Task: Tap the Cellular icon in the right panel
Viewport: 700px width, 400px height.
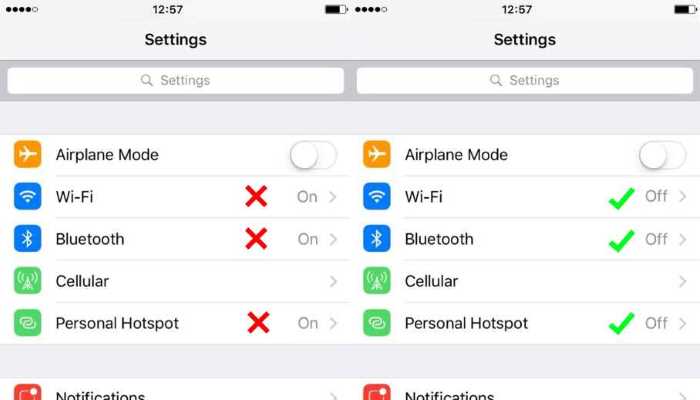Action: pyautogui.click(x=377, y=280)
